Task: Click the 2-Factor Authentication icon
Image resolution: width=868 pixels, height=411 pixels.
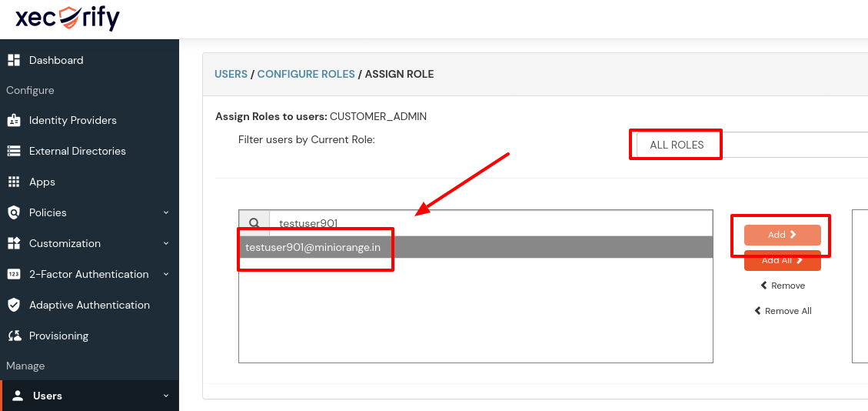Action: pos(14,274)
